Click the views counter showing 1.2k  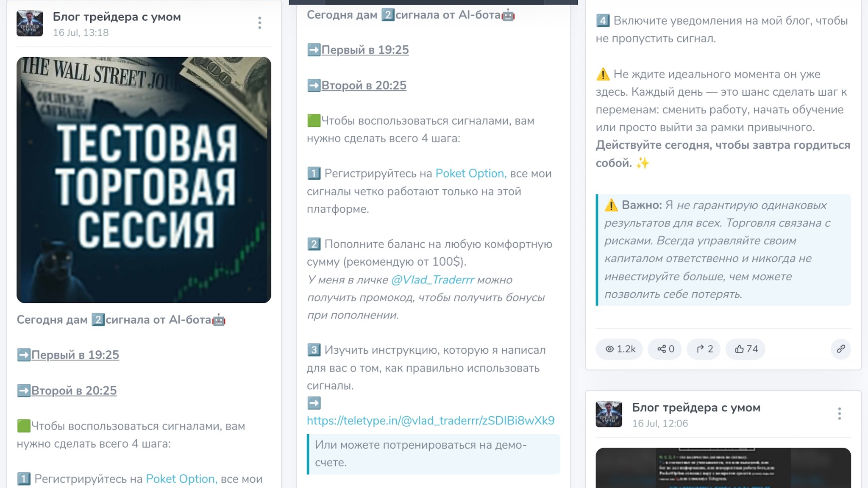click(x=619, y=349)
